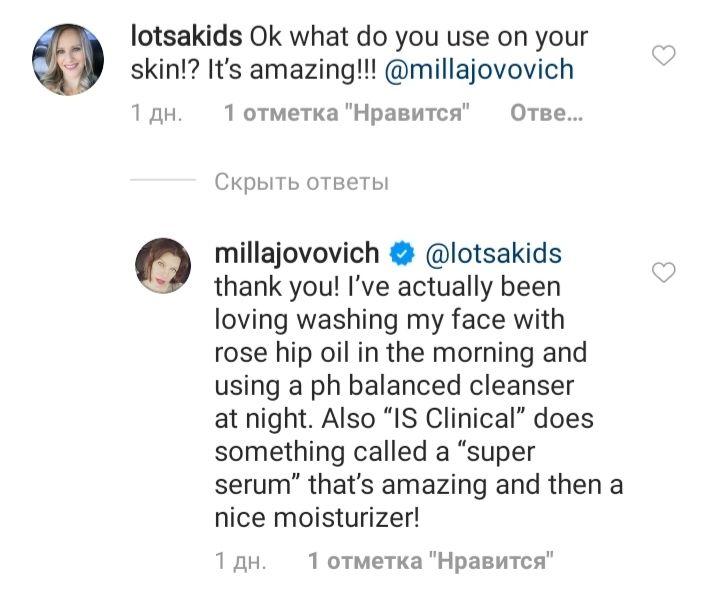This screenshot has width=719, height=603.
Task: Click the line beside "Скрыть ответы"
Action: click(162, 182)
